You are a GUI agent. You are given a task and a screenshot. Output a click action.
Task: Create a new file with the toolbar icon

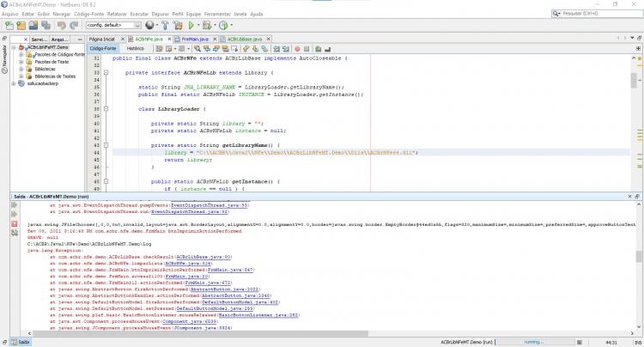(9, 26)
